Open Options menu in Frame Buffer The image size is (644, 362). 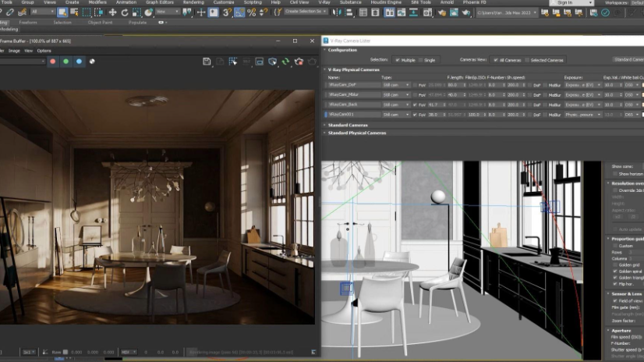pos(44,51)
